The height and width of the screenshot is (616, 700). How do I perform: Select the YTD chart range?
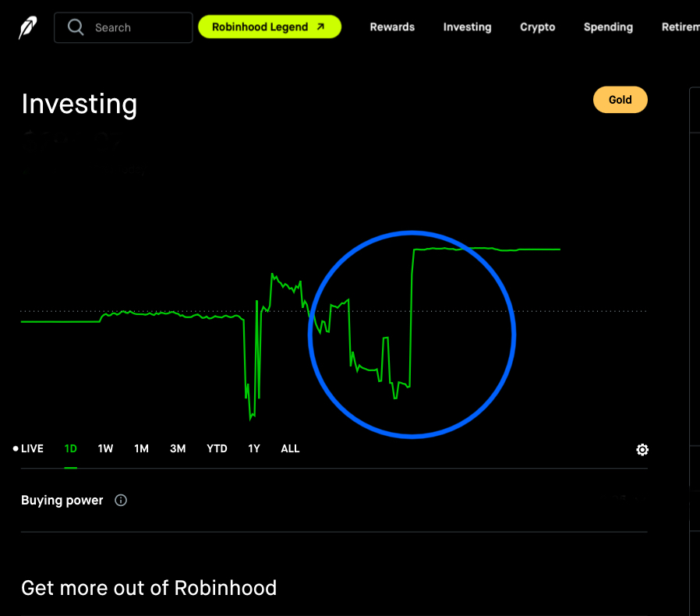click(x=217, y=448)
